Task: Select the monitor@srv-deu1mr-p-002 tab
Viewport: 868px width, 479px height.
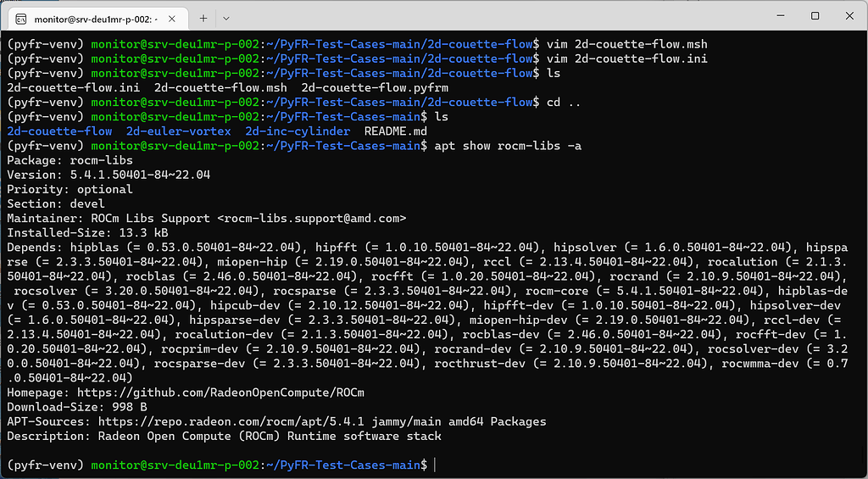Action: [x=93, y=17]
